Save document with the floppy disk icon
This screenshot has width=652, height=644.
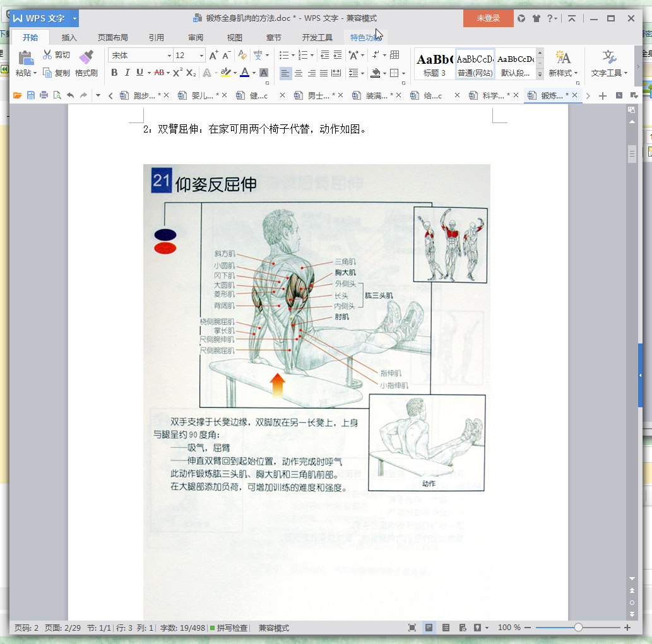pos(31,95)
